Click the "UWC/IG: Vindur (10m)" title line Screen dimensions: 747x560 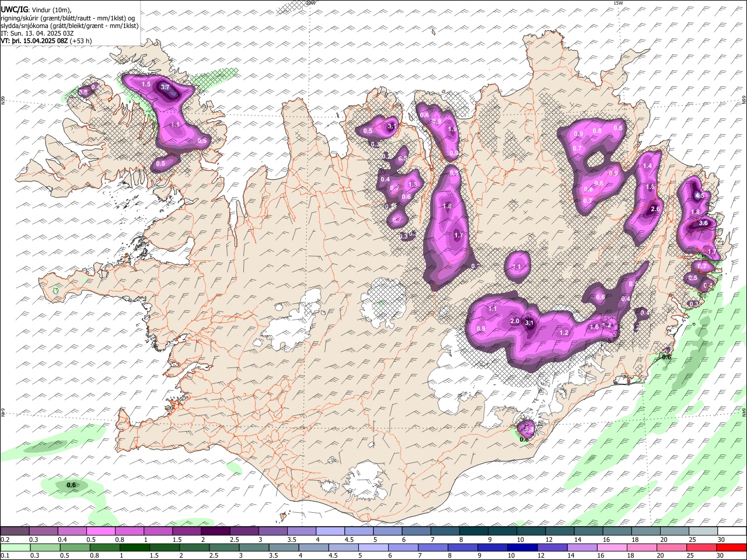pyautogui.click(x=36, y=9)
